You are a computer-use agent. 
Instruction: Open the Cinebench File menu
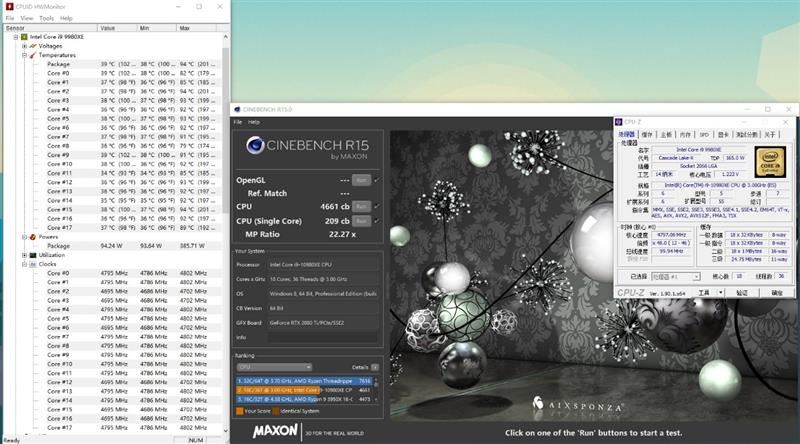pos(238,122)
